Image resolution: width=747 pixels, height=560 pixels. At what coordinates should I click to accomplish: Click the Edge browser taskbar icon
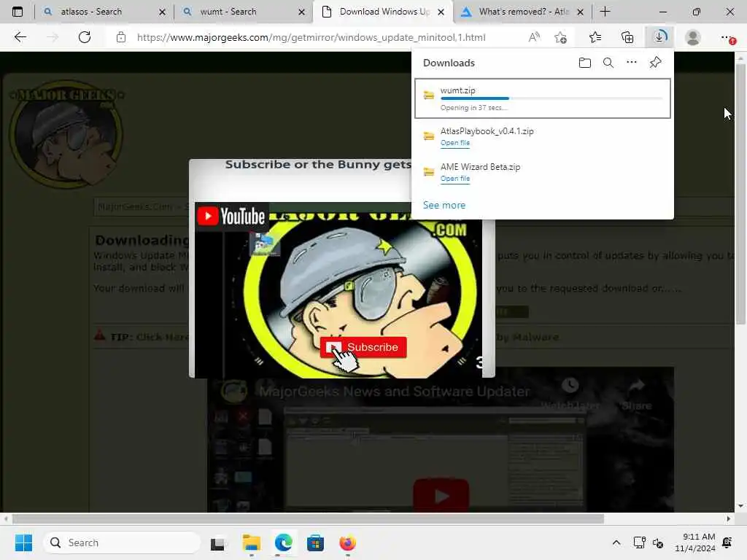284,542
